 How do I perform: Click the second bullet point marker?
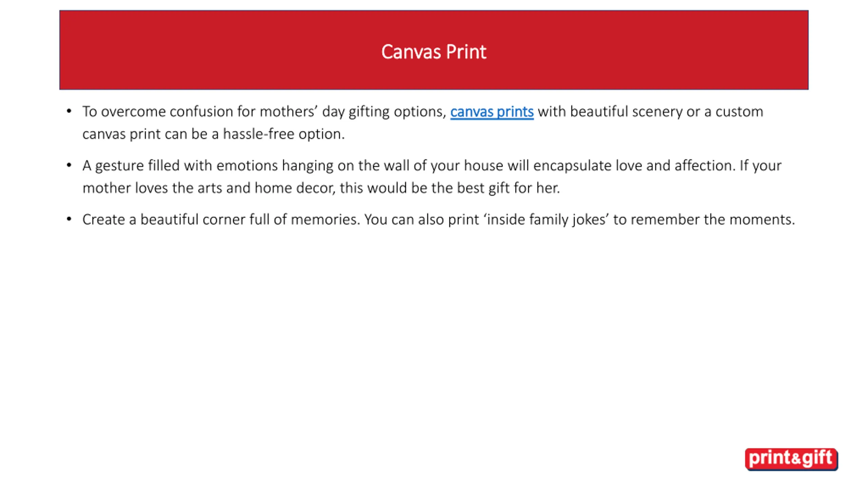(69, 165)
